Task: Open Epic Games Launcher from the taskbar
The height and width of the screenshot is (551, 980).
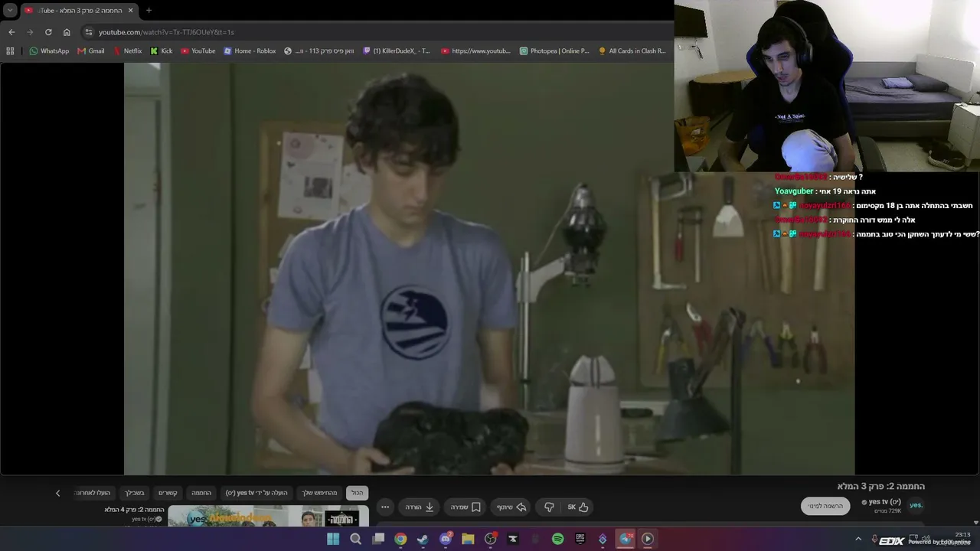Action: (580, 539)
